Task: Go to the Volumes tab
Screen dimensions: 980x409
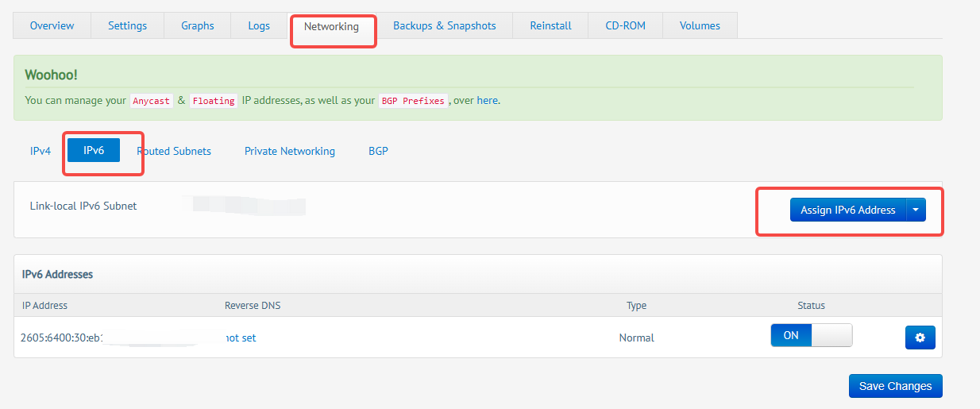Action: [700, 25]
